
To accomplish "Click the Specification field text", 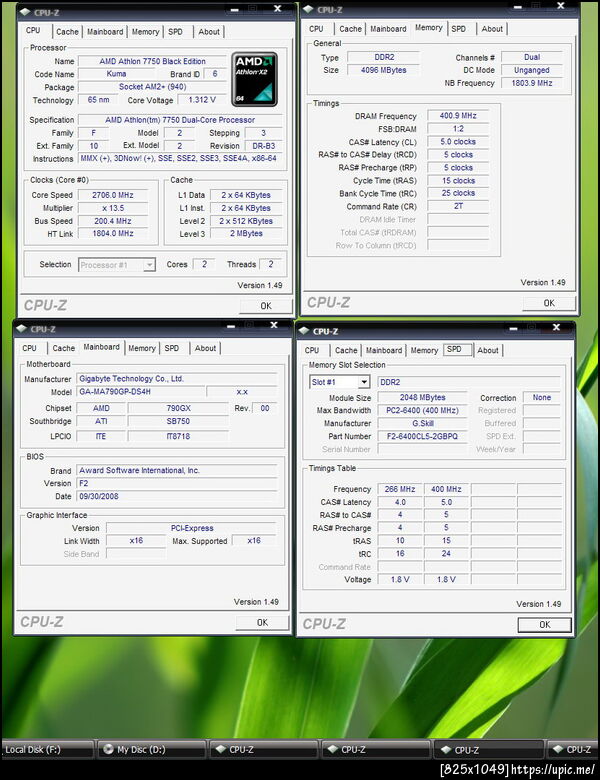I will 180,120.
